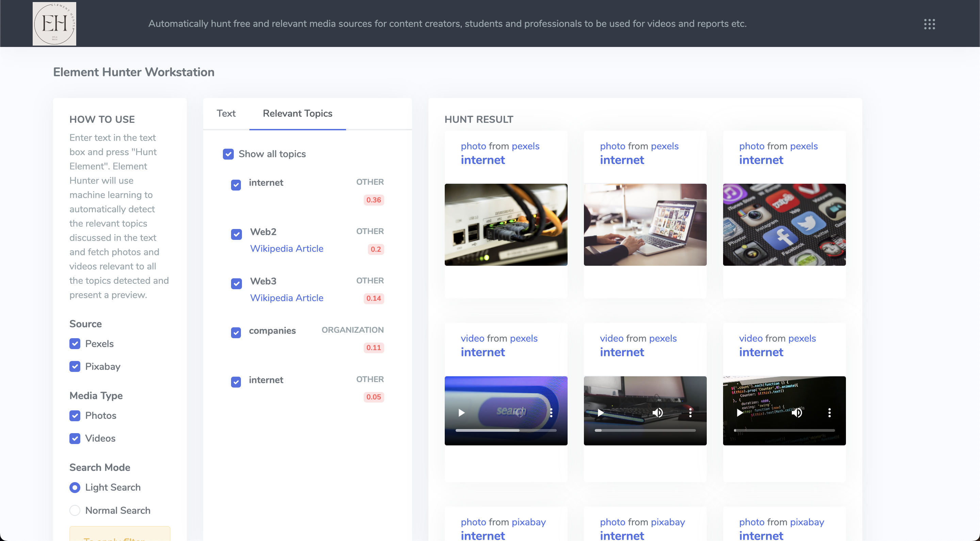Uncheck the companies topic checkbox
The height and width of the screenshot is (541, 980).
coord(236,332)
